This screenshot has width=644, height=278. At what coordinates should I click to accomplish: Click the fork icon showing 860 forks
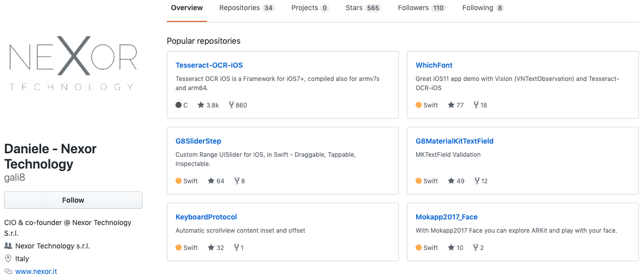[x=231, y=105]
